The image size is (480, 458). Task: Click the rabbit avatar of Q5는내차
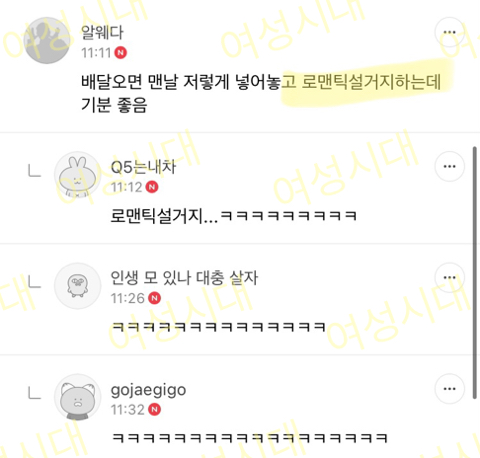coord(77,175)
